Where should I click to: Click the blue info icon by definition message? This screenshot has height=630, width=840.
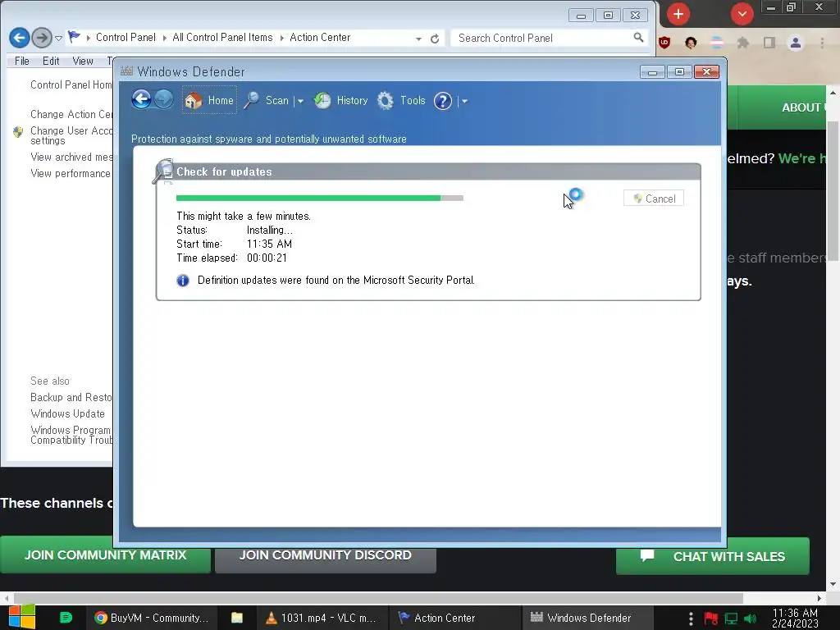[183, 281]
